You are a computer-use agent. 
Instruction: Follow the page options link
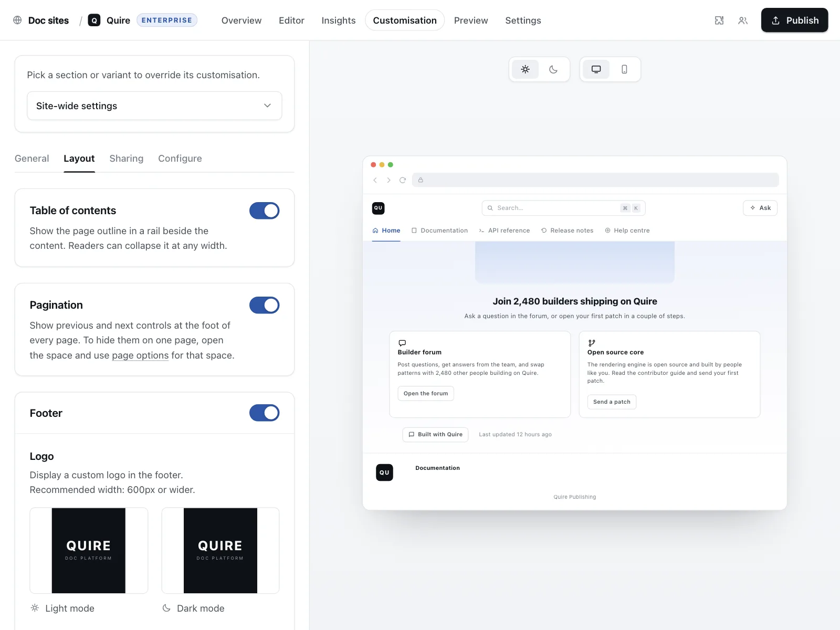click(x=140, y=355)
